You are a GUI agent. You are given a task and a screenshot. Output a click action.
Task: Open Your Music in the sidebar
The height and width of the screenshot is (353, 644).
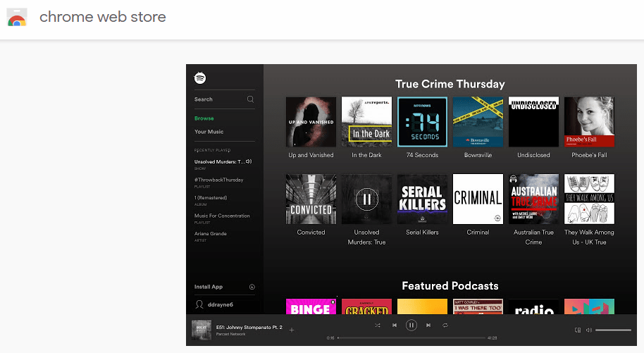209,132
